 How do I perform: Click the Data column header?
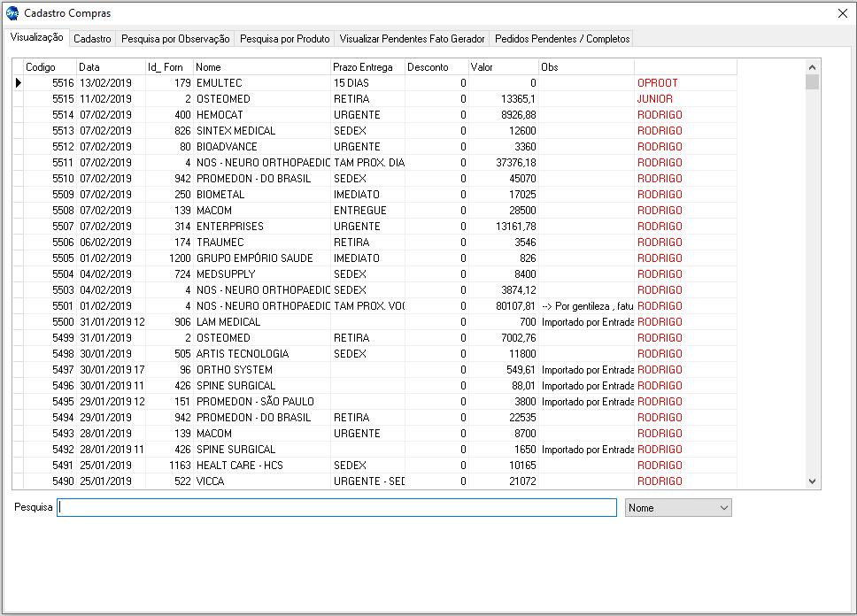(x=110, y=67)
